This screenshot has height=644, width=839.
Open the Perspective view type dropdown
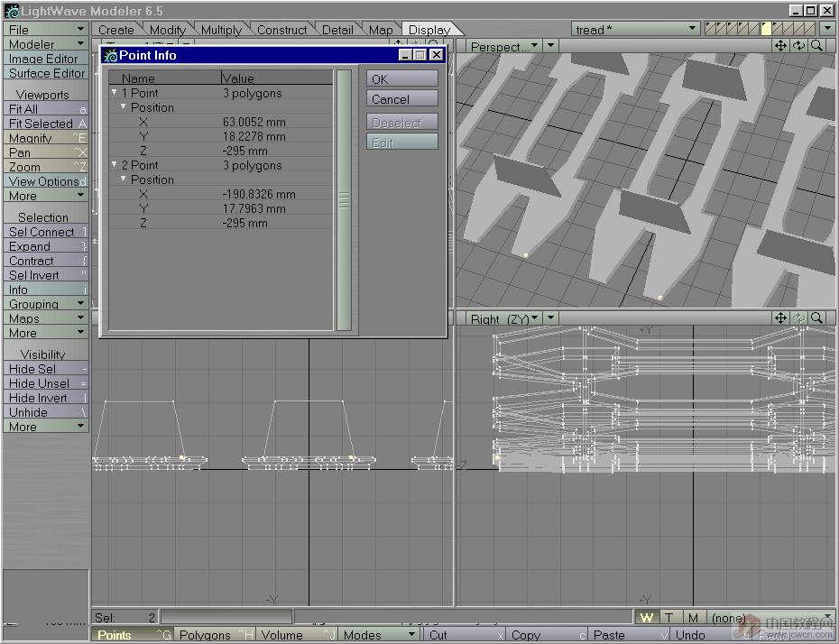coord(504,46)
